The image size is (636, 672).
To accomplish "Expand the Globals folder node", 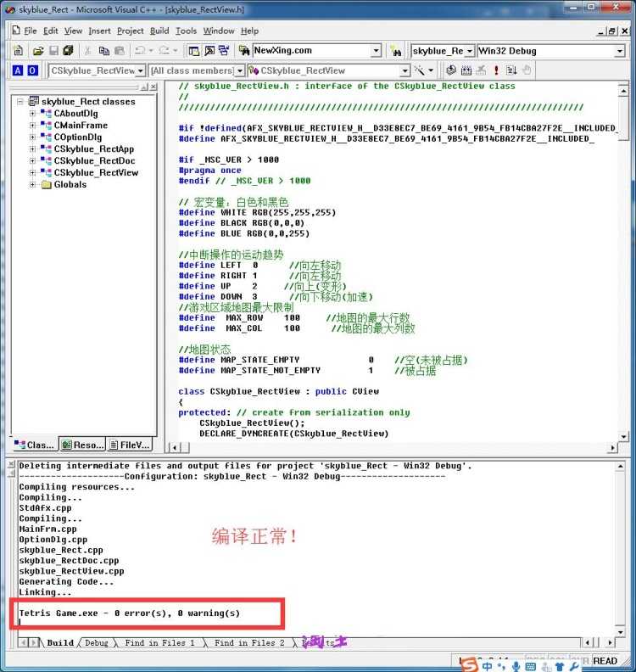I will [32, 185].
